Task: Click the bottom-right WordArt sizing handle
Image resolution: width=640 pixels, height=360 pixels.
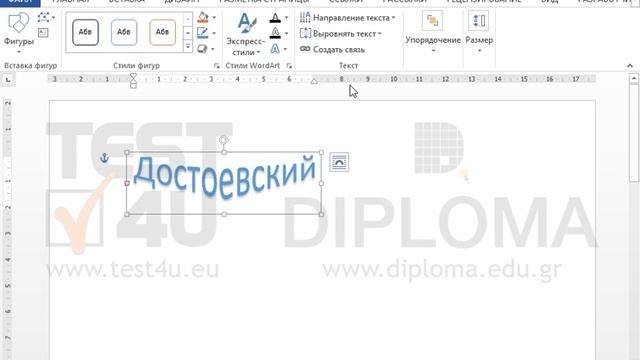Action: tap(321, 214)
